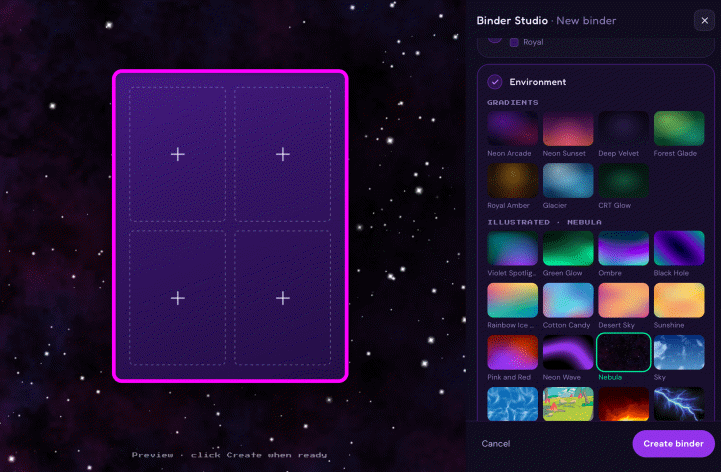The height and width of the screenshot is (472, 721).
Task: Apply the lightning storm environment thumbnail
Action: pos(679,404)
